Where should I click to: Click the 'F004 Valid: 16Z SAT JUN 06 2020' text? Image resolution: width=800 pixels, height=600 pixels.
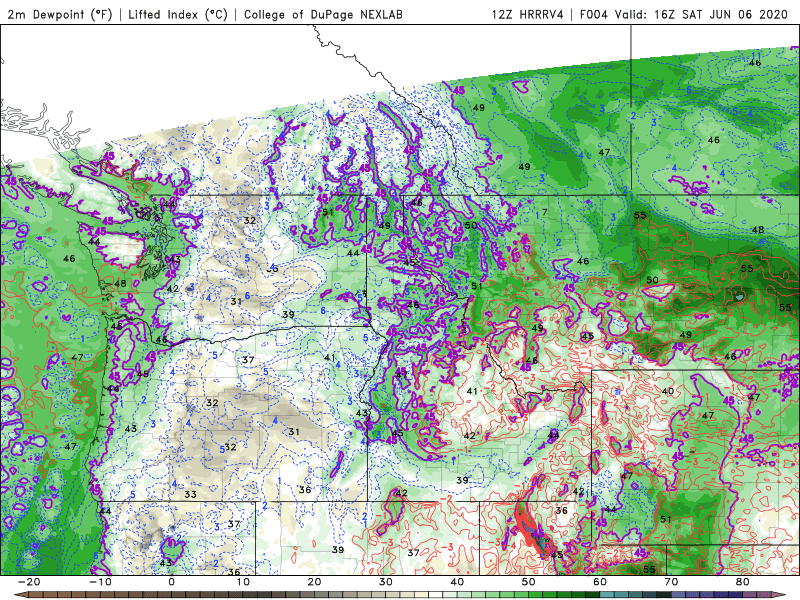[x=684, y=14]
